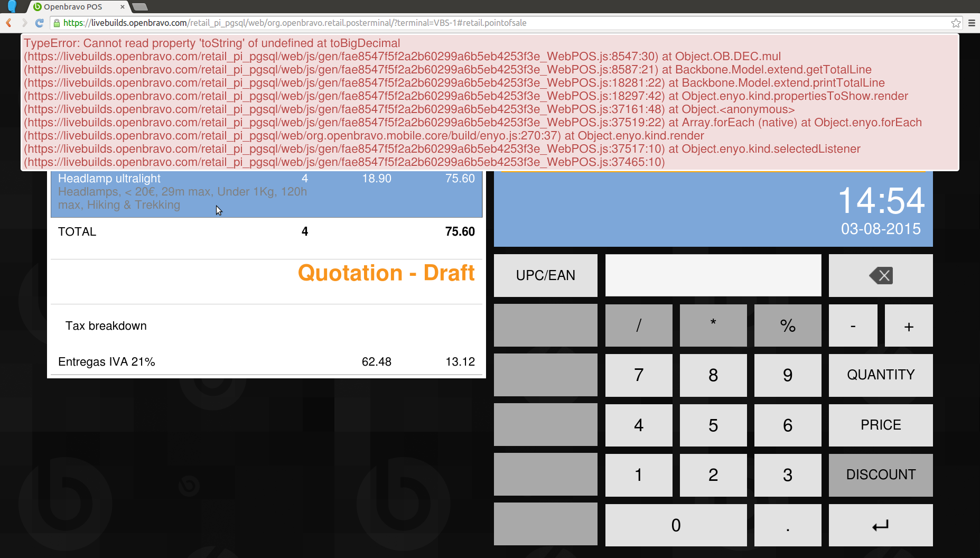Tap the multiply asterisk key
This screenshot has width=980, height=558.
point(713,325)
